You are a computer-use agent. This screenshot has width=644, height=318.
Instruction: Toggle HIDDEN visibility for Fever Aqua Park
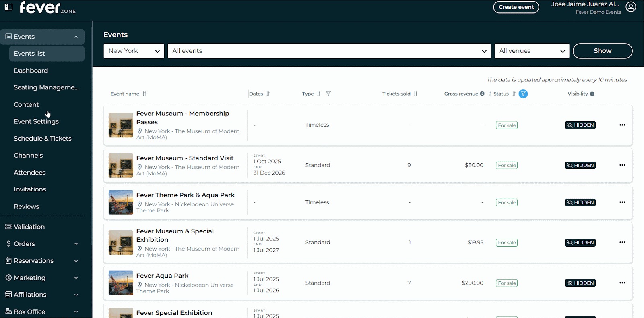(580, 283)
